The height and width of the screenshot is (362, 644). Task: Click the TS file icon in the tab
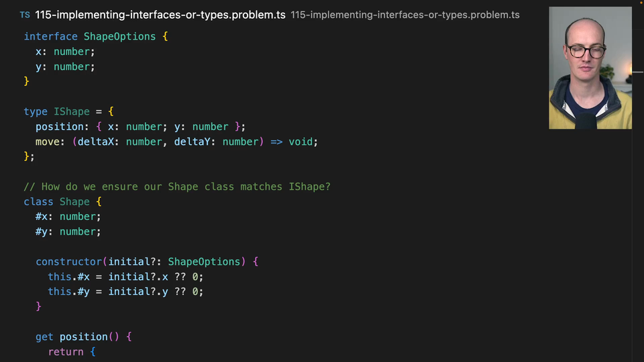25,15
